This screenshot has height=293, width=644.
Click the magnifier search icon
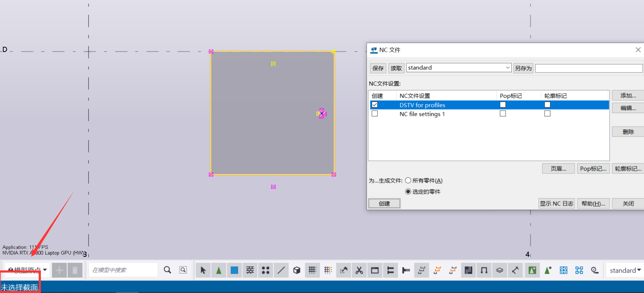pyautogui.click(x=168, y=270)
